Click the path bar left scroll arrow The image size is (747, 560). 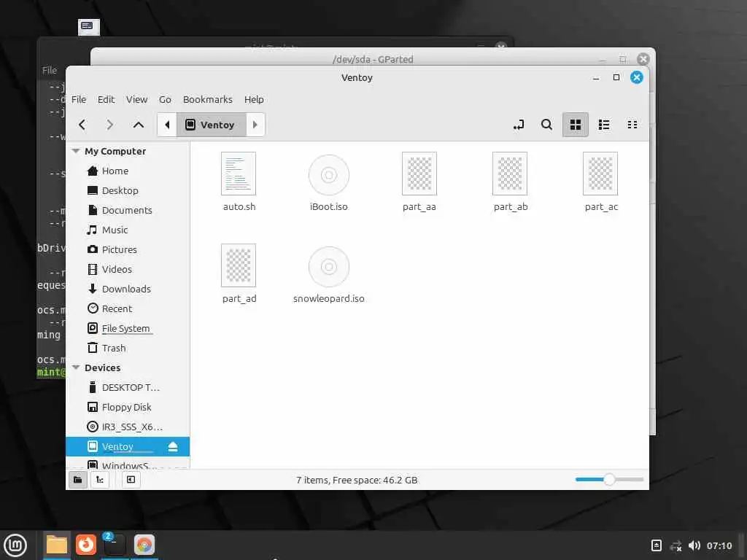(167, 125)
